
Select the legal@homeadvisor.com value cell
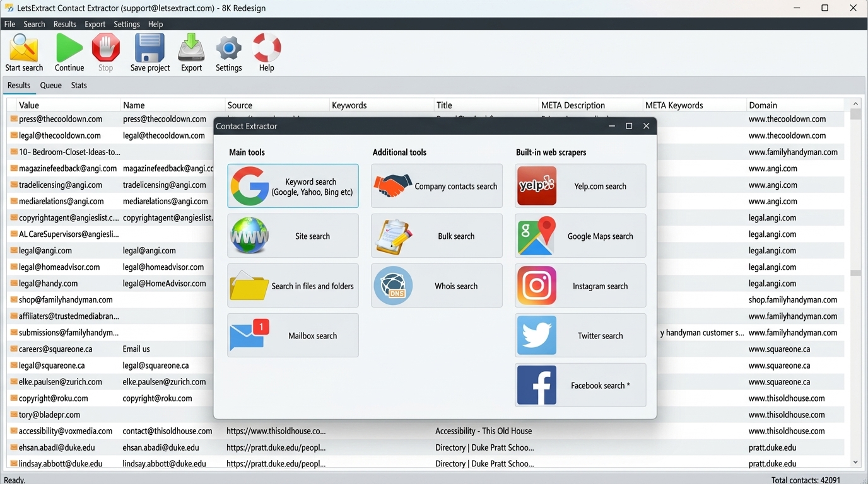click(x=59, y=267)
